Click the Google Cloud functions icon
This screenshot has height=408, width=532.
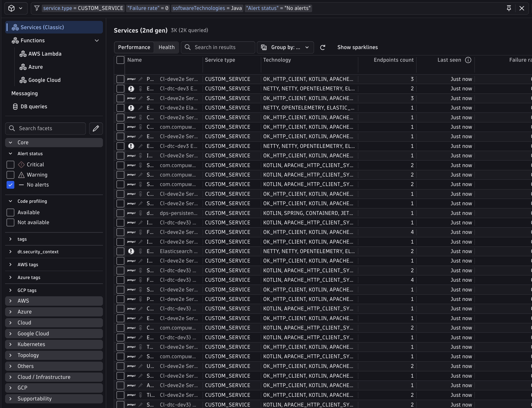tap(23, 80)
